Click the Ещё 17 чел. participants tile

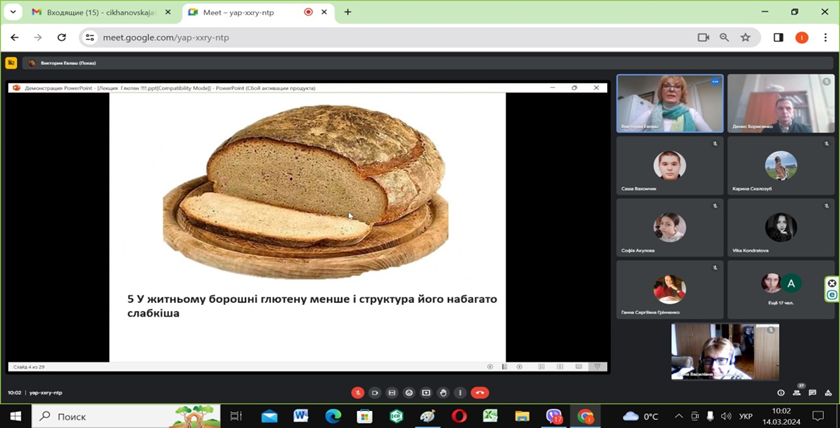click(x=780, y=289)
